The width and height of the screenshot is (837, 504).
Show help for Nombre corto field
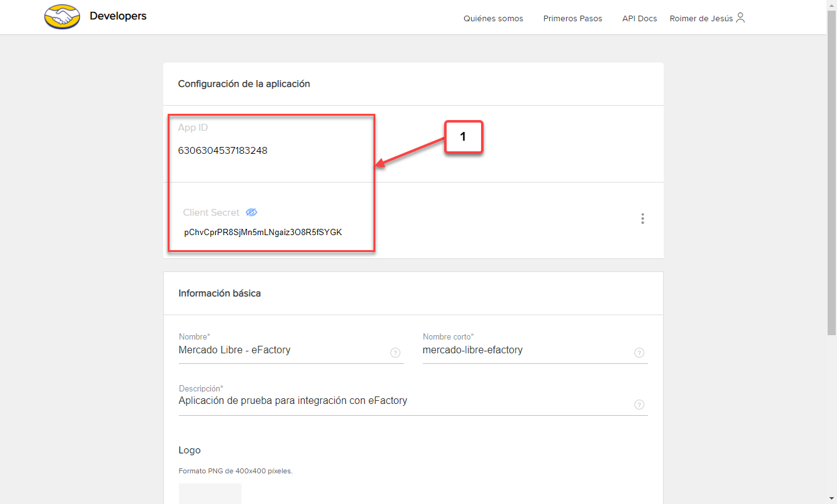639,353
